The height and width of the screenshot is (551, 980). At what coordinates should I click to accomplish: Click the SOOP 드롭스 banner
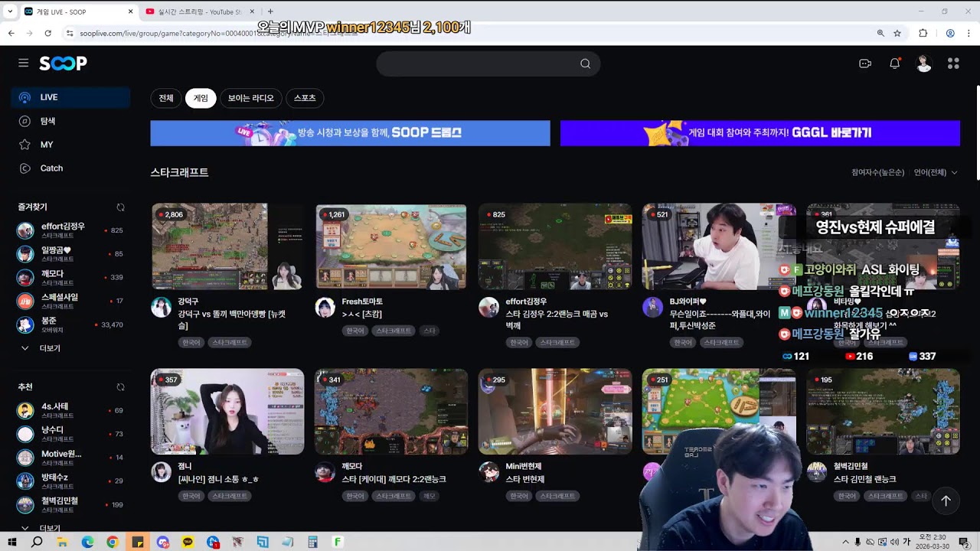(350, 133)
